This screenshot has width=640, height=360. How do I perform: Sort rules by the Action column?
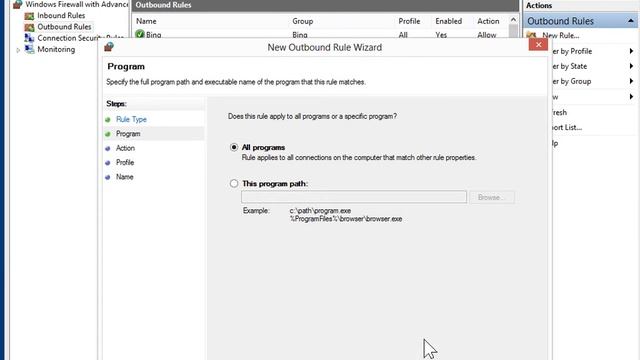tap(488, 21)
